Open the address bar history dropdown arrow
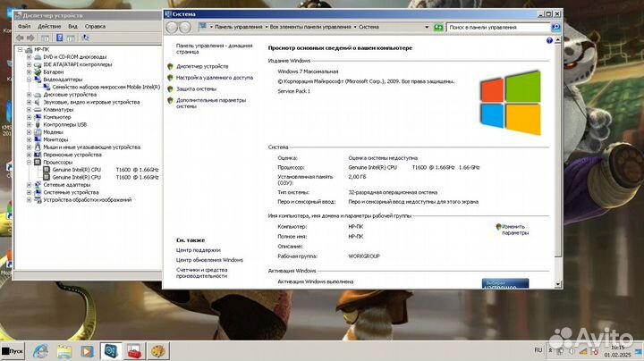 tap(427, 27)
